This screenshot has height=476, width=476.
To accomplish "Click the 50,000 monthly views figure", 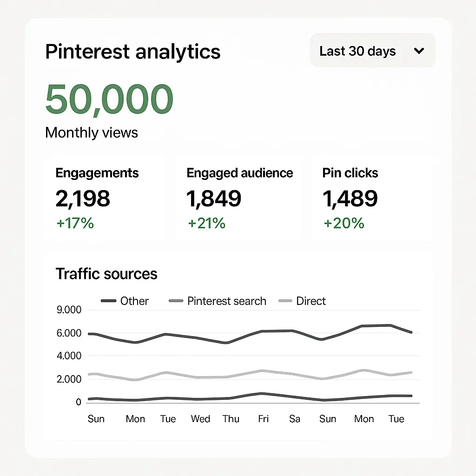I will pos(109,99).
